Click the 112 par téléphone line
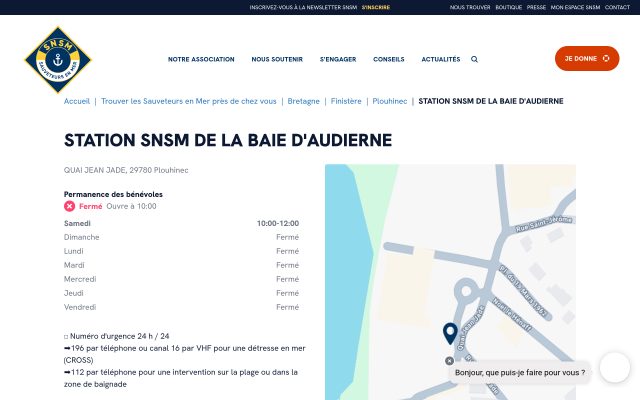640x400 pixels. pos(181,378)
